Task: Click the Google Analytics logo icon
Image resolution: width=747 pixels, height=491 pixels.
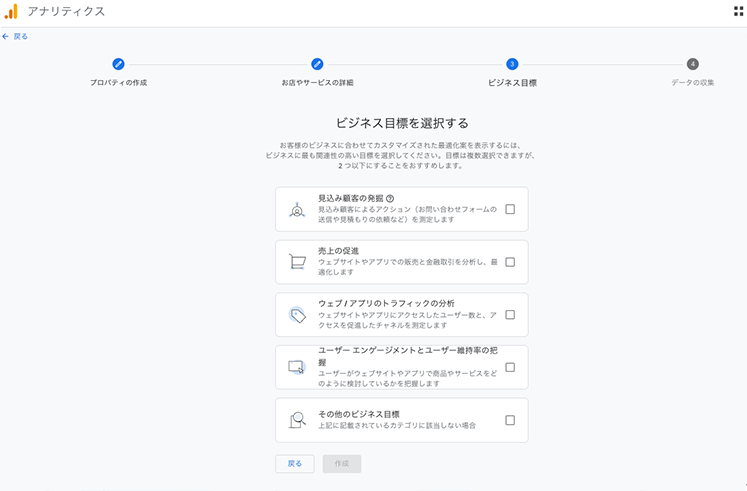Action: click(x=11, y=12)
